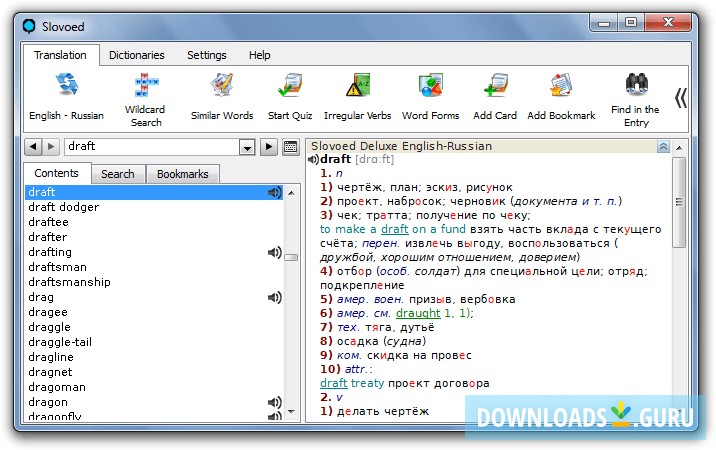Go forward with the grayed right arrow
Image resolution: width=716 pixels, height=450 pixels.
(x=51, y=147)
